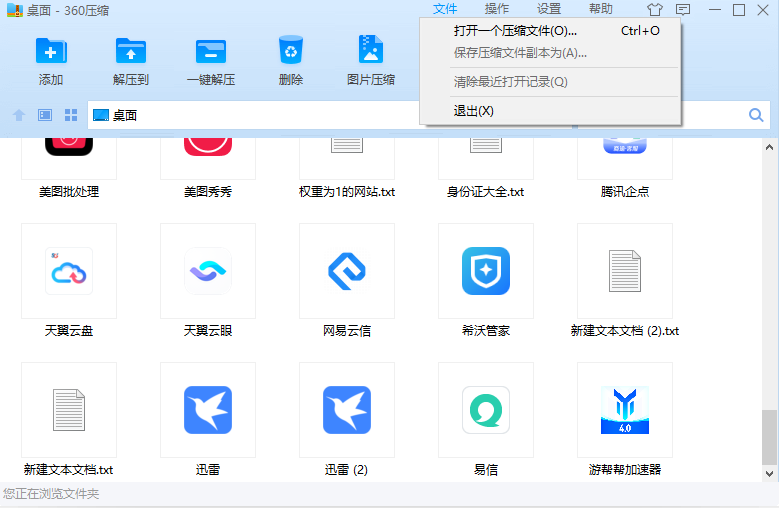Select the 天翼云盘 icon

coord(69,271)
